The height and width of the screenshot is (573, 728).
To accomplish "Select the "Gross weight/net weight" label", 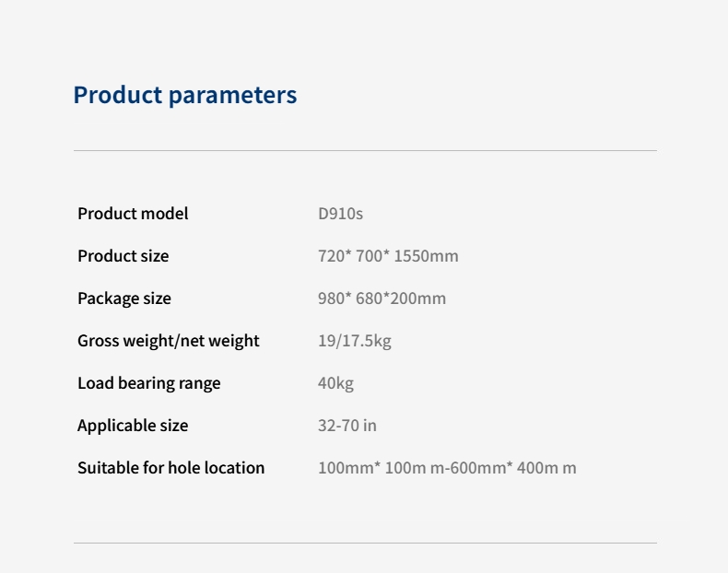I will 169,341.
